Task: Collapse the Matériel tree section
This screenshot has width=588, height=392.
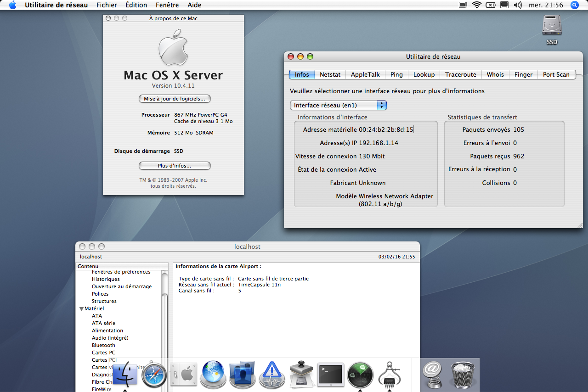Action: [x=82, y=309]
